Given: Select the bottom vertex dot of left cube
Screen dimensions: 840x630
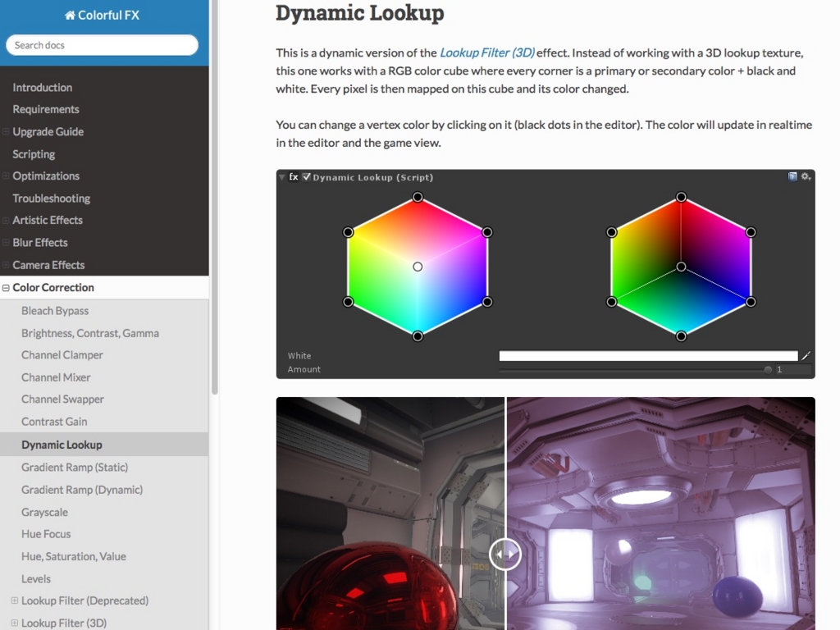Looking at the screenshot, I should click(x=418, y=336).
